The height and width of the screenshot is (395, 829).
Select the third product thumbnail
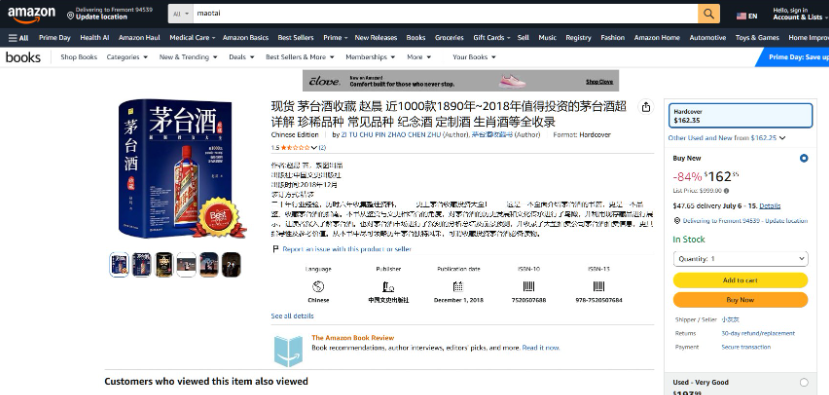point(164,264)
